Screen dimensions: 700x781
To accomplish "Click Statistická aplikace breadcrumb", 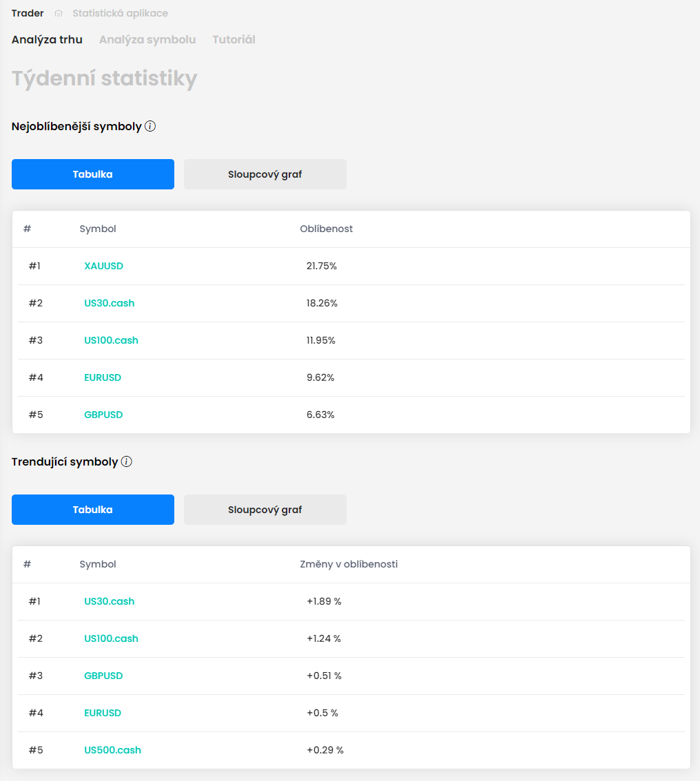I will (120, 13).
